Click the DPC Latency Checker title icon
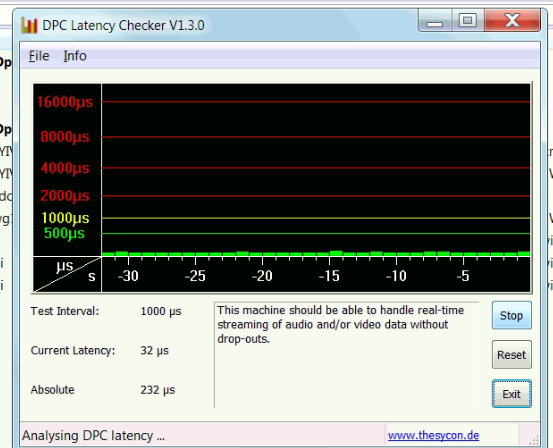The height and width of the screenshot is (448, 553). pos(29,25)
